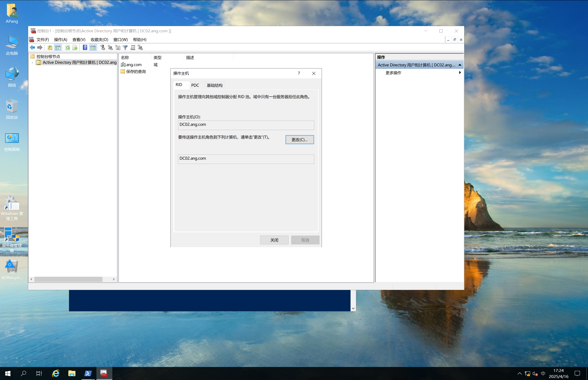Click the Filter funnel toolbar icon
The width and height of the screenshot is (588, 380).
pyautogui.click(x=125, y=47)
